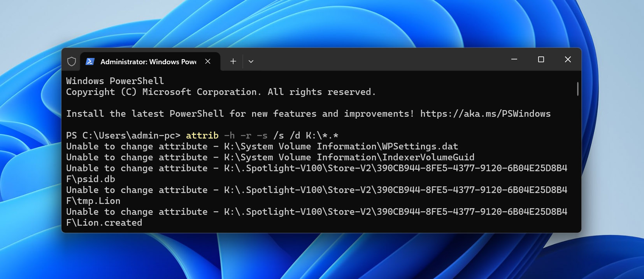Click the '-h' flag in the command
644x279 pixels.
[230, 135]
